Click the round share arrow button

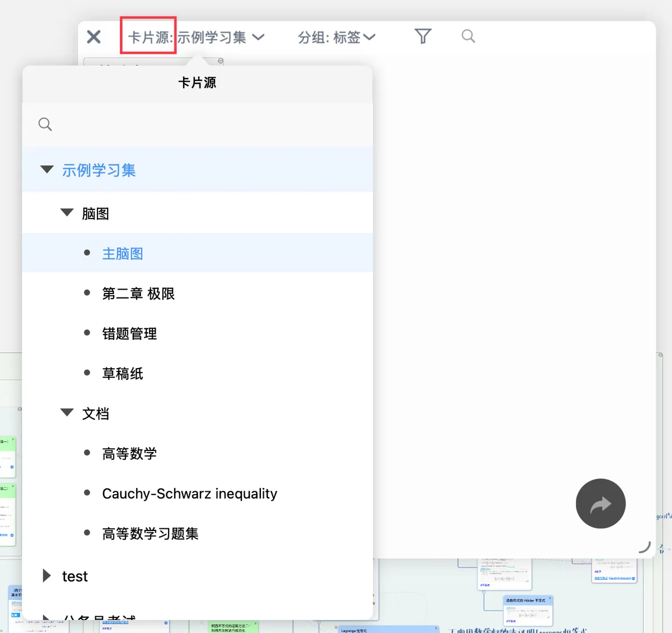tap(600, 504)
